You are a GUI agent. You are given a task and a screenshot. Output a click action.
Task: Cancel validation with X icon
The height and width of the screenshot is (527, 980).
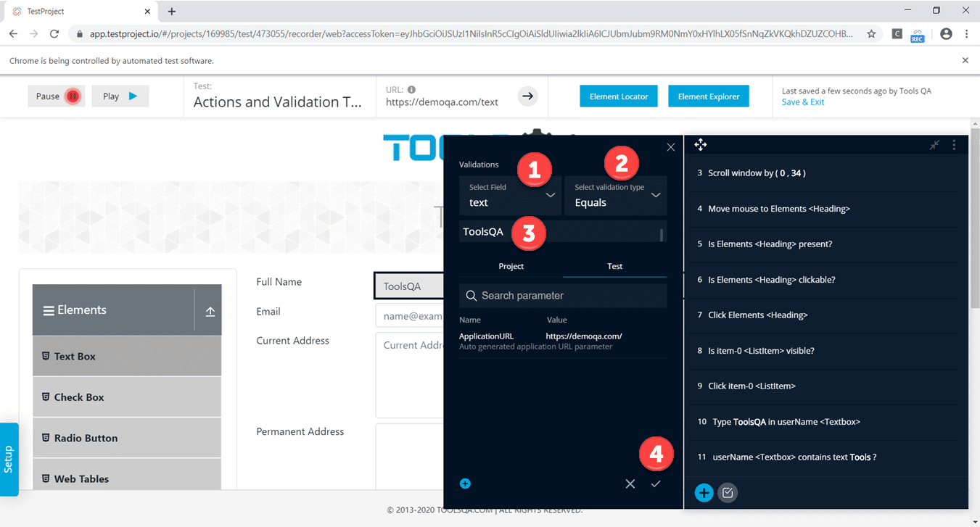tap(630, 484)
